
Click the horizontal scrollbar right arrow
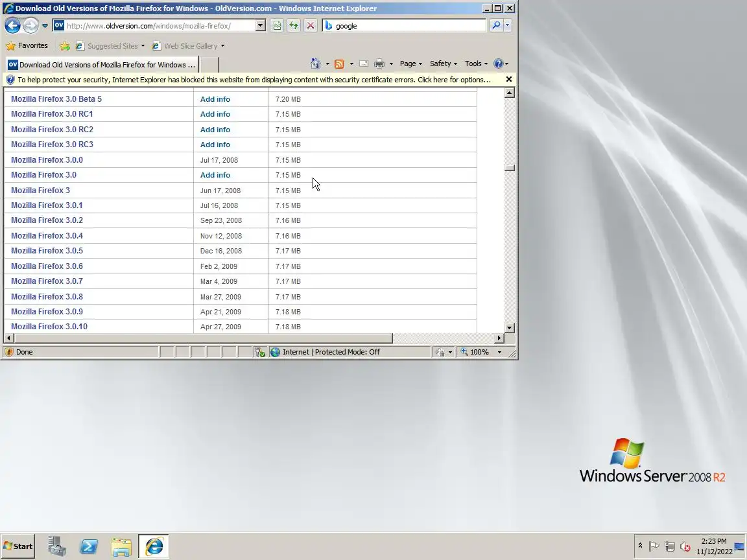(499, 338)
